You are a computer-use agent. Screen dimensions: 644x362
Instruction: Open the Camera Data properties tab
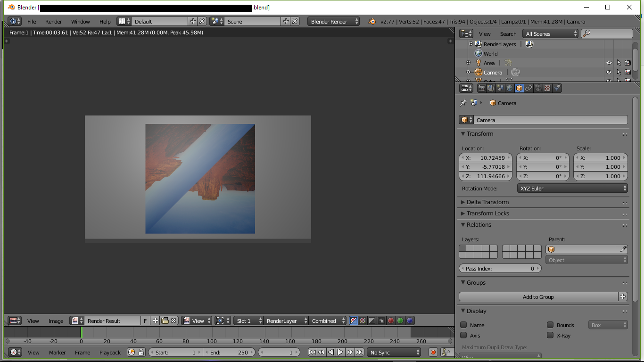pos(538,88)
